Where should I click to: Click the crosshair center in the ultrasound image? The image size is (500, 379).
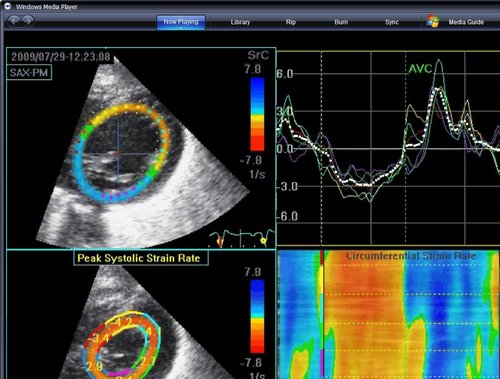pos(118,153)
